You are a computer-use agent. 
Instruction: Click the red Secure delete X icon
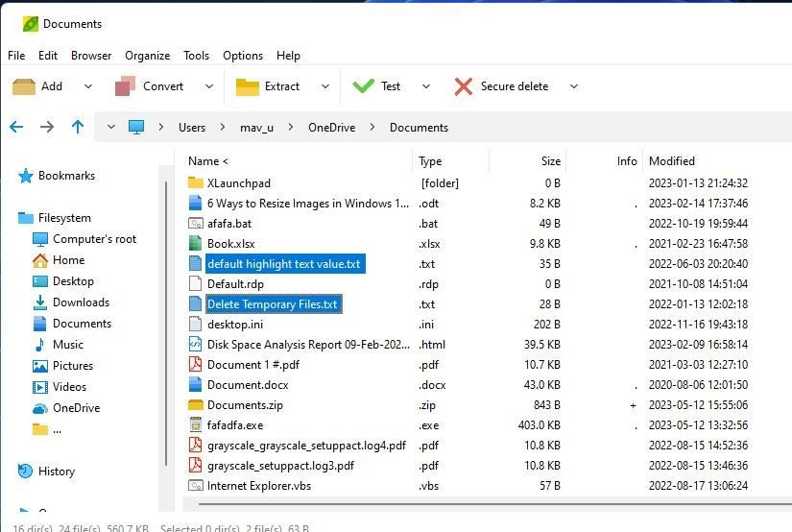coord(463,86)
